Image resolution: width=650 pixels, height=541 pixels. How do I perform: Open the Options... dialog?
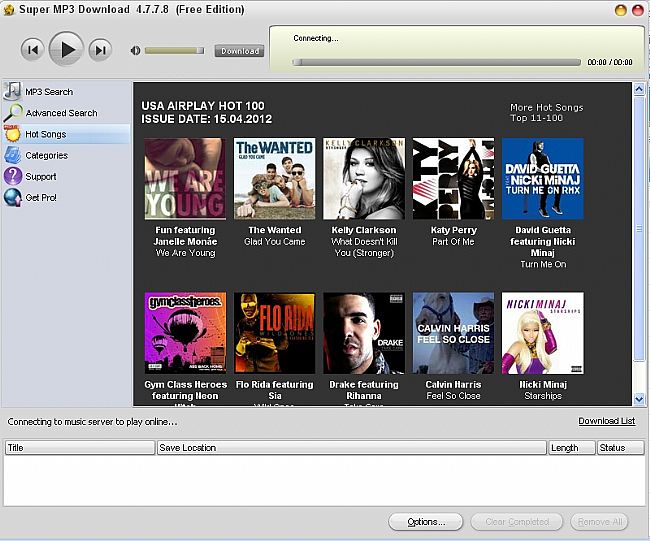426,522
